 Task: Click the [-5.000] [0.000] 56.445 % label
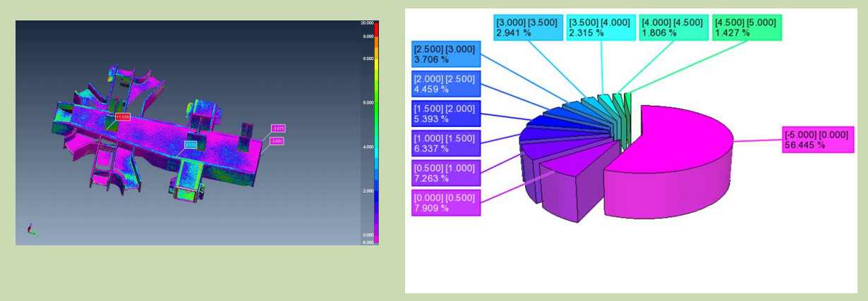tap(817, 140)
